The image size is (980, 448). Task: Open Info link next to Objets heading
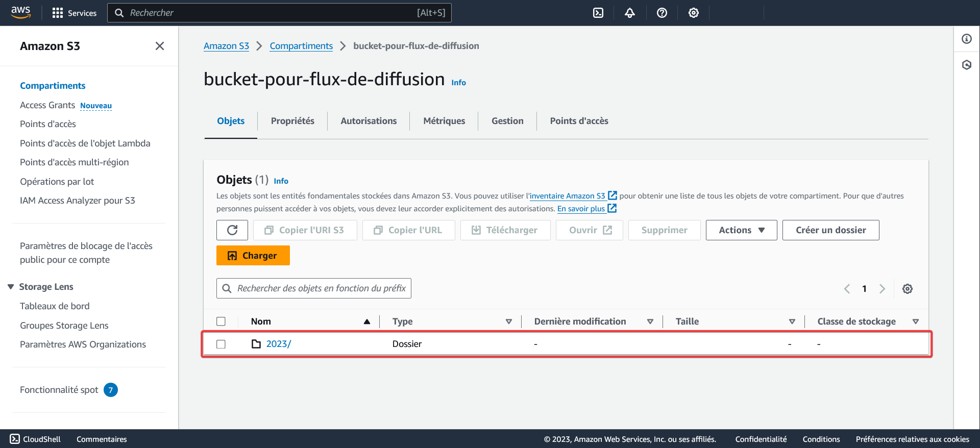click(281, 181)
